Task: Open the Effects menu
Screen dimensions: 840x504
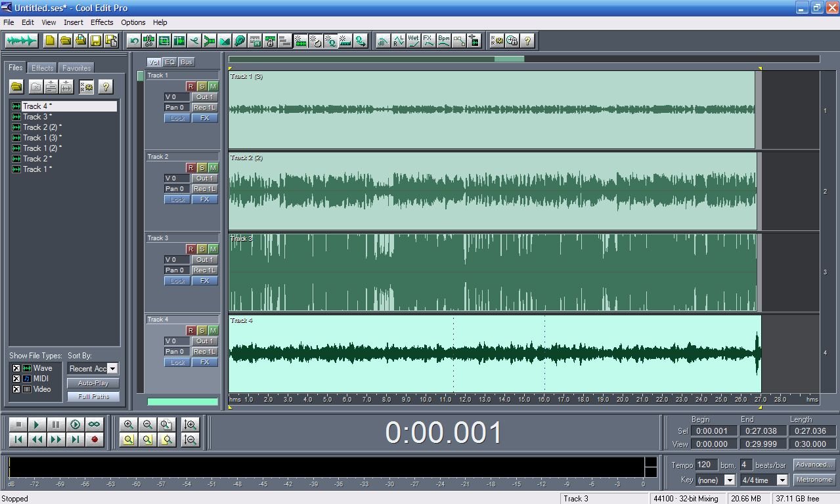Action: (102, 22)
